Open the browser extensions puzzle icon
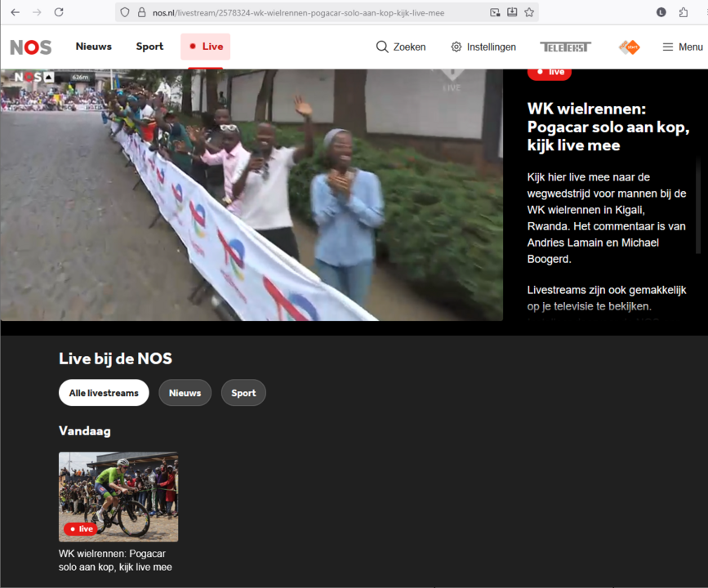Image resolution: width=708 pixels, height=588 pixels. coord(684,12)
